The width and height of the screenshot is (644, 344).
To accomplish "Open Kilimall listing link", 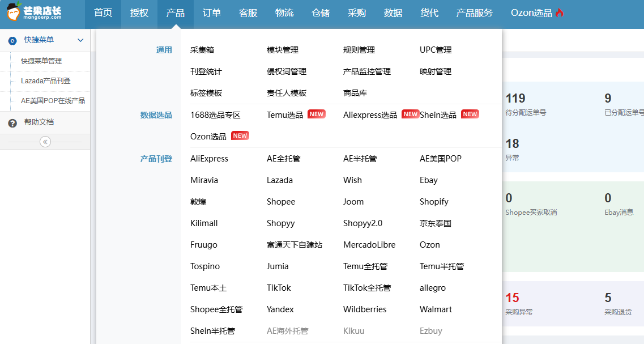I will tap(204, 223).
